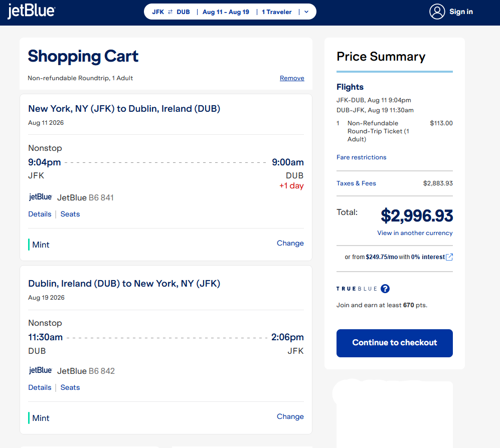Click 'JFK-DUB, Aug 11 9:04pm' summary line

[374, 100]
